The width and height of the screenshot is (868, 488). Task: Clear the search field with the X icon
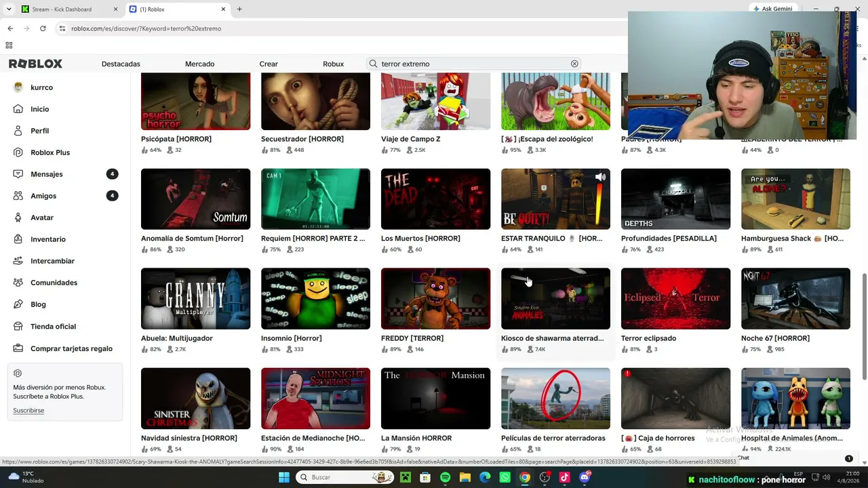point(574,64)
